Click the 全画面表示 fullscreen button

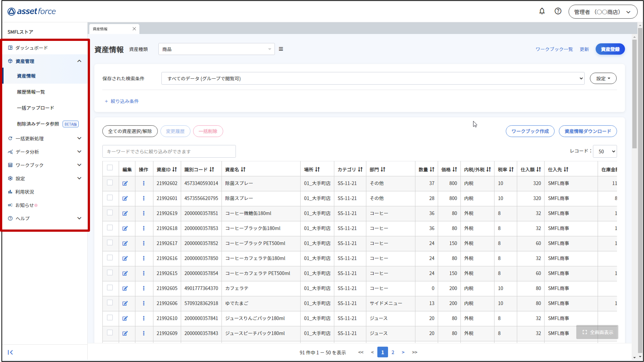597,332
